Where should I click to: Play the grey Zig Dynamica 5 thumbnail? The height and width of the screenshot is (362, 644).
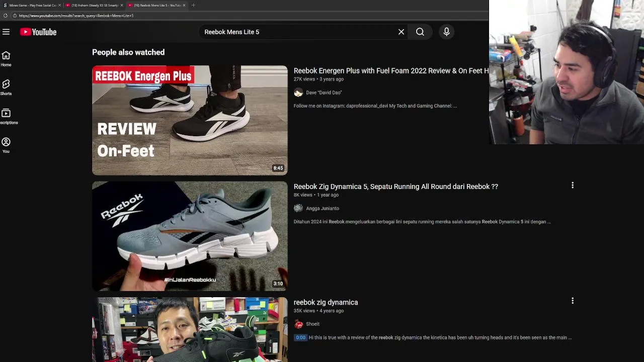190,236
